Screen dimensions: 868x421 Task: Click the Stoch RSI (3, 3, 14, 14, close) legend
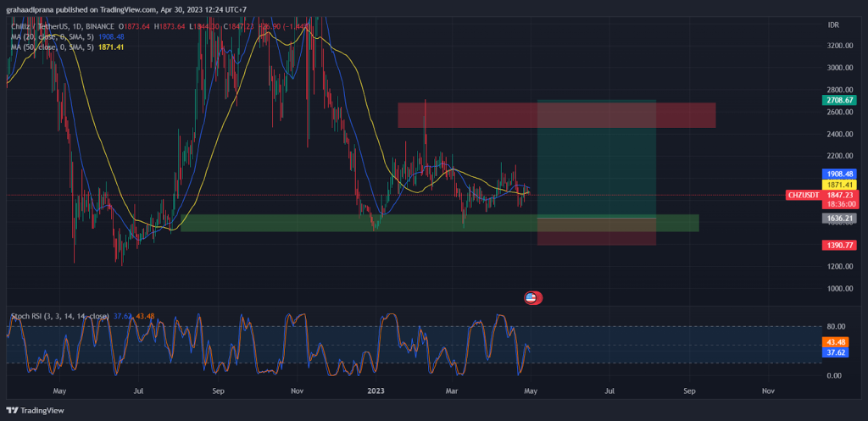60,316
